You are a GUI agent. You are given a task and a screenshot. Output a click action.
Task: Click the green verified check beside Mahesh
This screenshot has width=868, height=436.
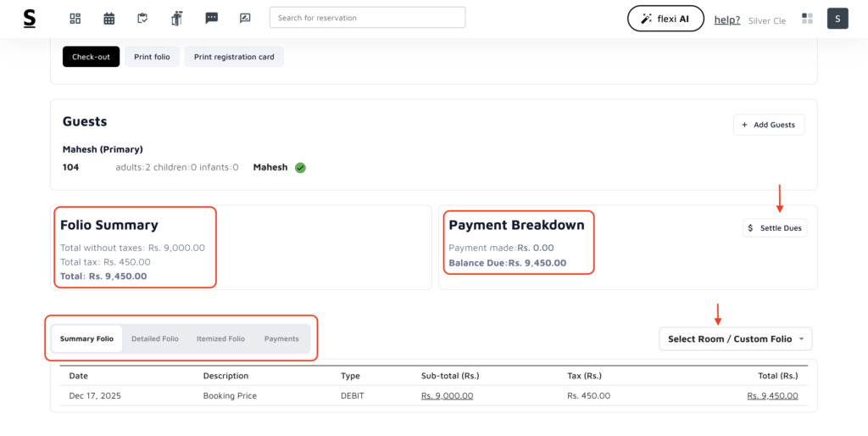pos(300,168)
